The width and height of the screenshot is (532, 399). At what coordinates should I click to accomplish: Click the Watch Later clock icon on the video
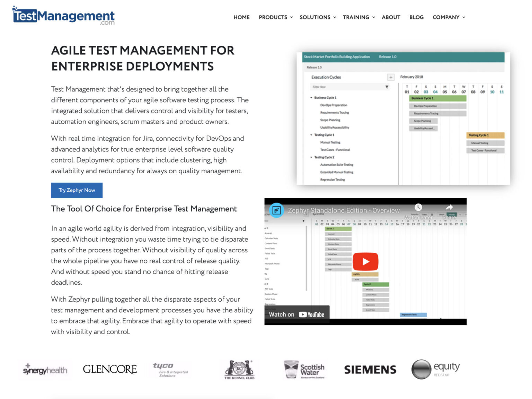[x=418, y=208]
